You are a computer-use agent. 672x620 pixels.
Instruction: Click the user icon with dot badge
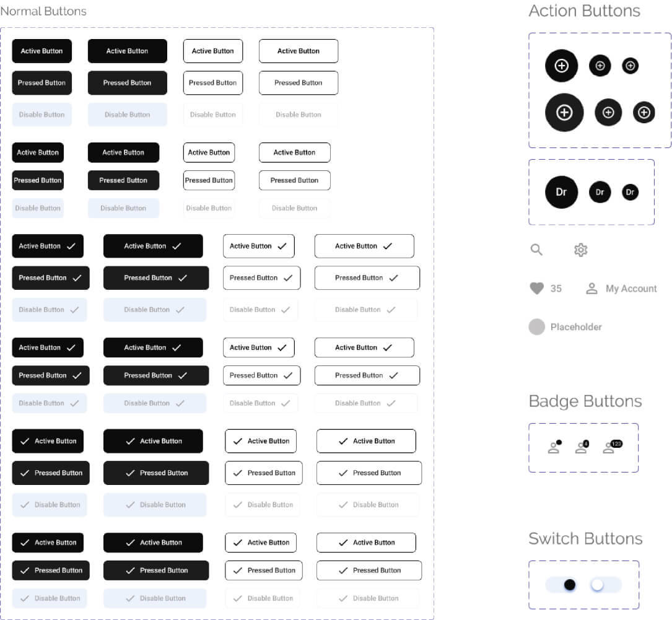click(x=554, y=447)
